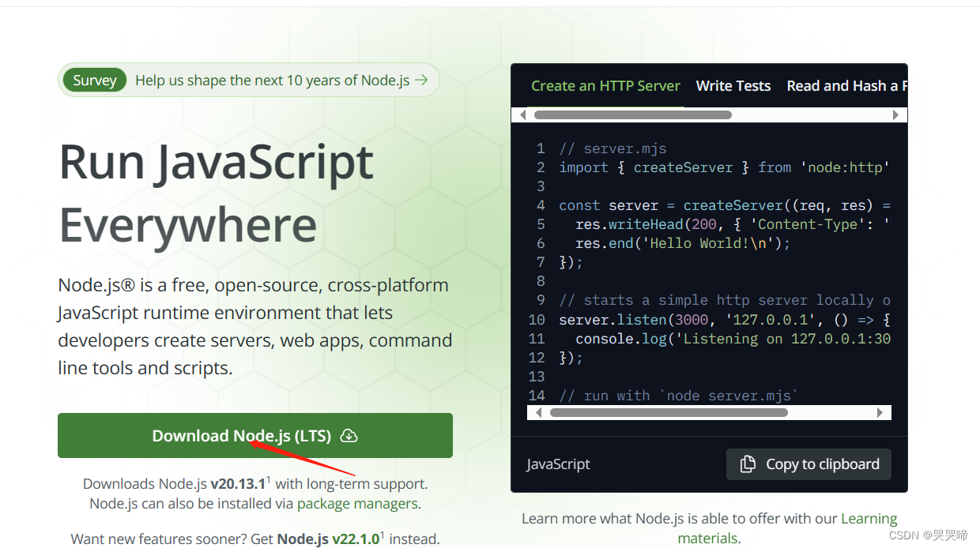Click the import createServer code line
The image size is (980, 548).
(x=725, y=167)
